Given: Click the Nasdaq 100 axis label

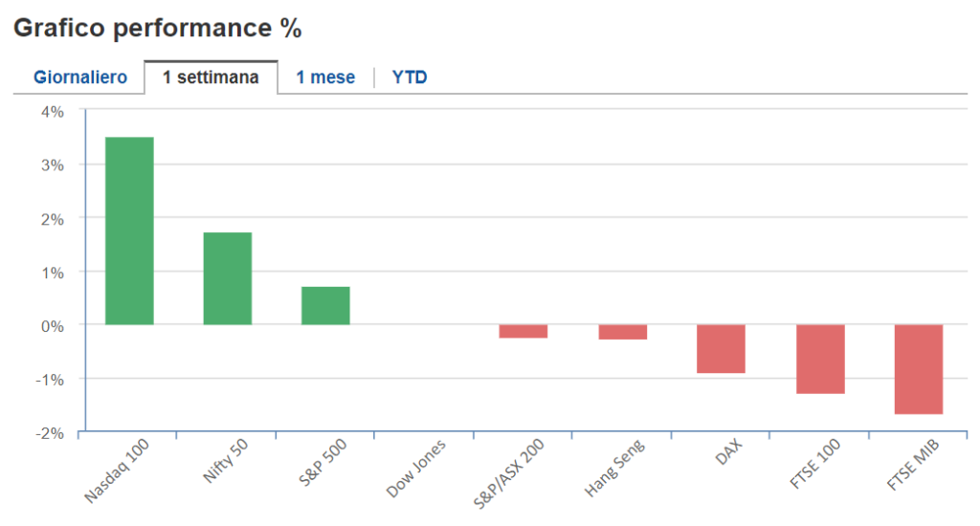Looking at the screenshot, I should (x=117, y=471).
